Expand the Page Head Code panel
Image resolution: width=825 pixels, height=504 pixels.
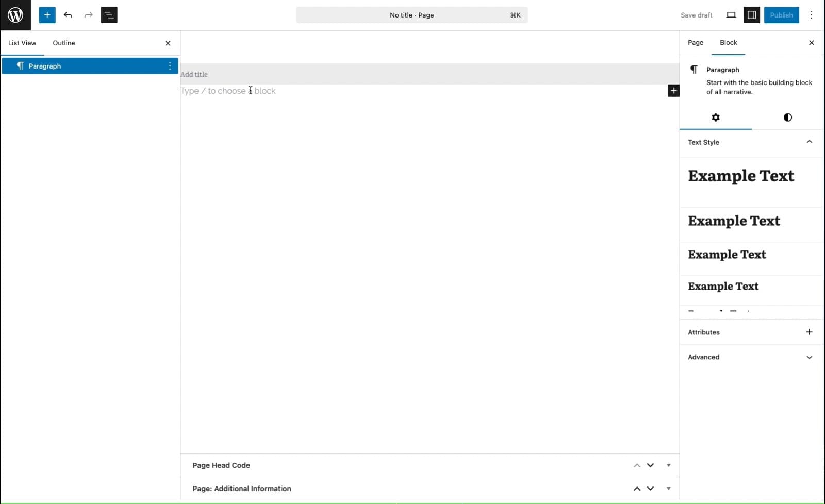(x=668, y=465)
